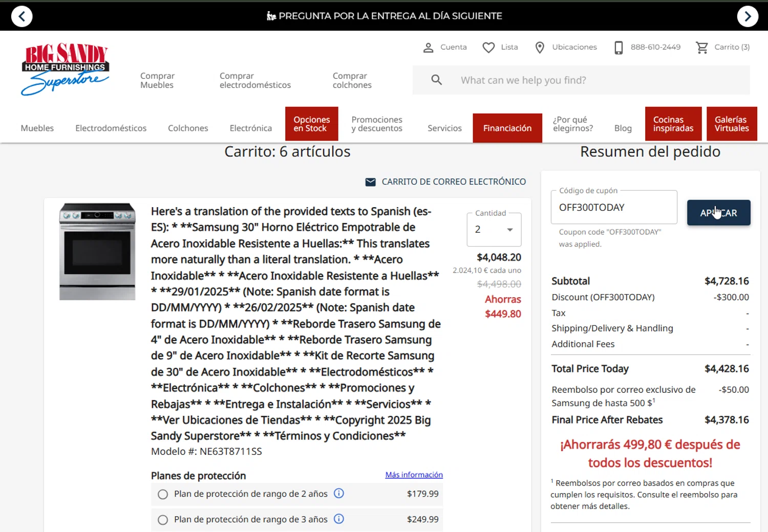This screenshot has height=532, width=768.
Task: Open the Lista heart icon
Action: click(488, 48)
